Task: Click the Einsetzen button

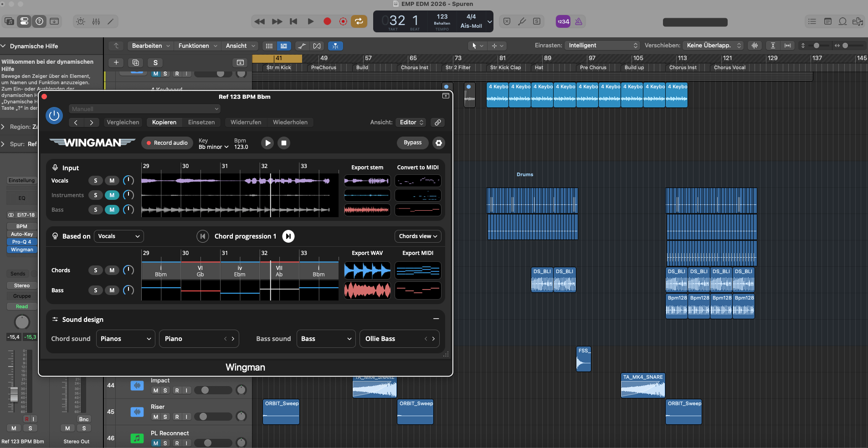Action: (x=201, y=122)
